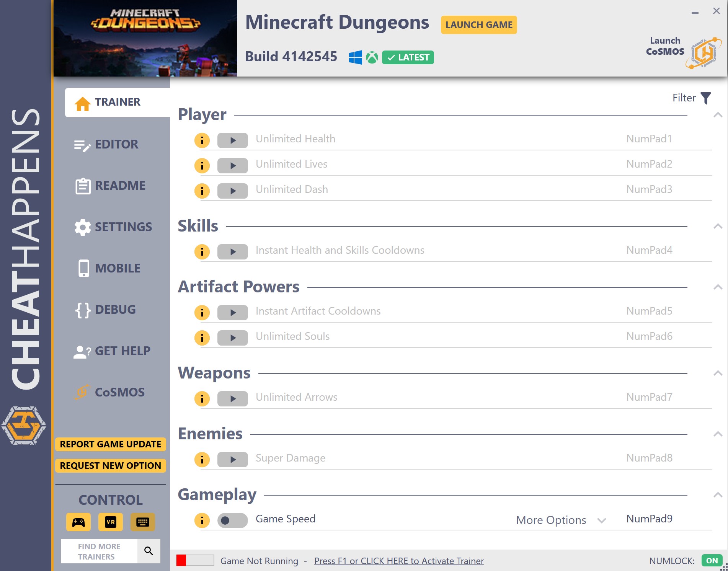The image size is (728, 571).
Task: Click the Minecraft Dungeons cover thumbnail
Action: [145, 38]
